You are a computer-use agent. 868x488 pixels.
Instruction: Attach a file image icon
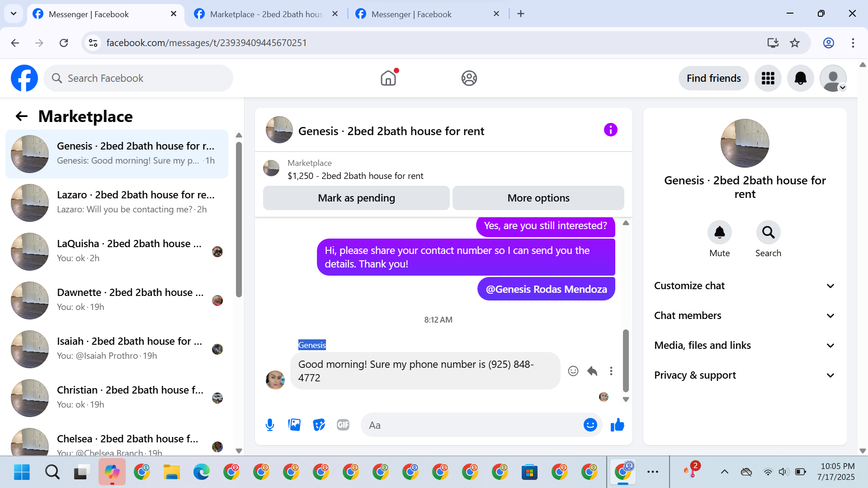[x=294, y=425]
